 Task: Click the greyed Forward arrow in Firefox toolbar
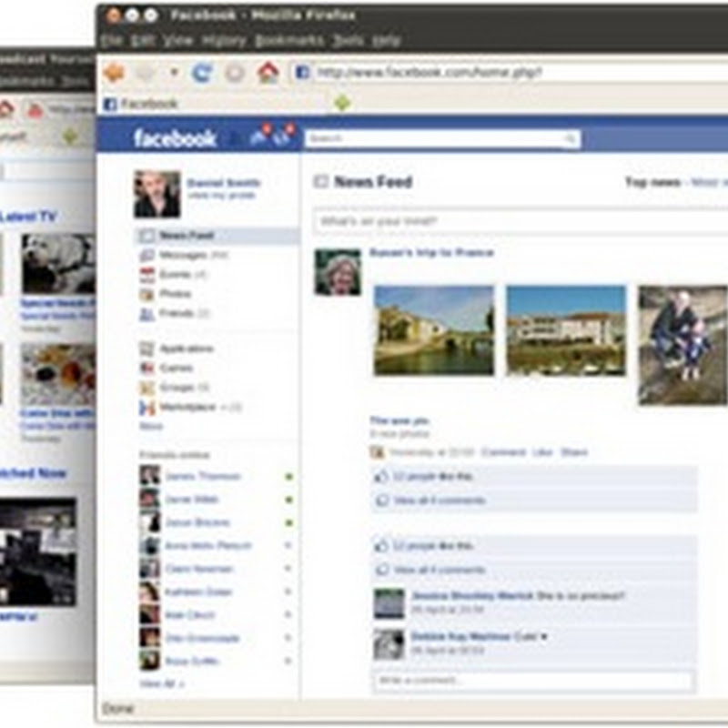point(147,73)
